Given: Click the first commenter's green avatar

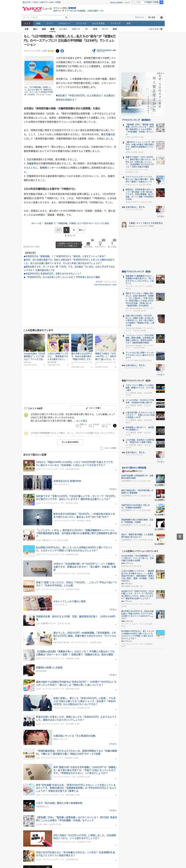Looking at the screenshot, I should click(26, 415).
